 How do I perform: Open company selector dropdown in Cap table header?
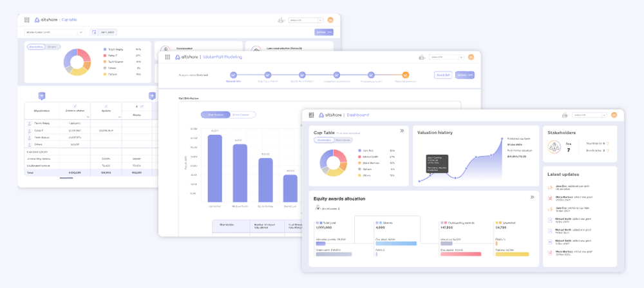(305, 20)
